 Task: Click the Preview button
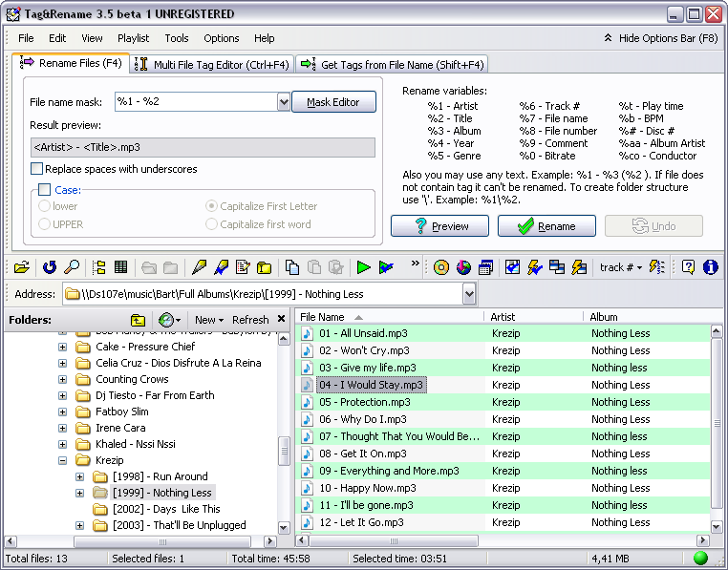point(439,226)
